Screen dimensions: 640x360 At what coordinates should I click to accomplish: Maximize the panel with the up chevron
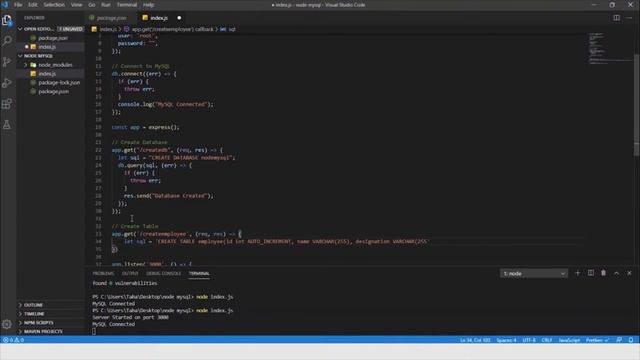[616, 273]
